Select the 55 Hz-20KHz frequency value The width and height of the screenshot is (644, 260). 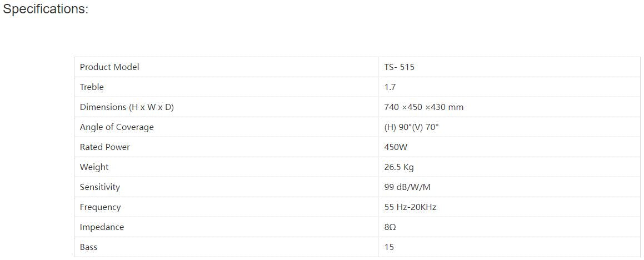[410, 207]
